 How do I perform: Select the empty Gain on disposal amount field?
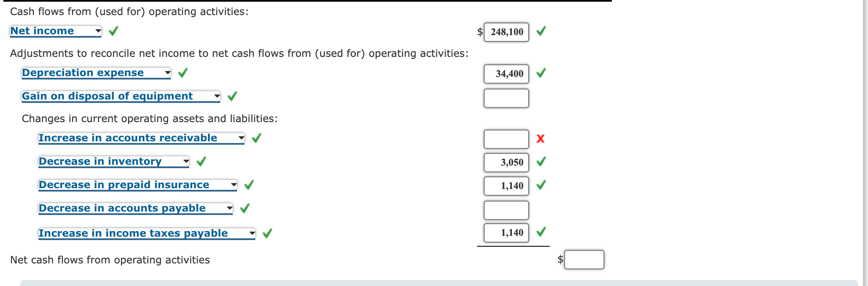[x=506, y=97]
